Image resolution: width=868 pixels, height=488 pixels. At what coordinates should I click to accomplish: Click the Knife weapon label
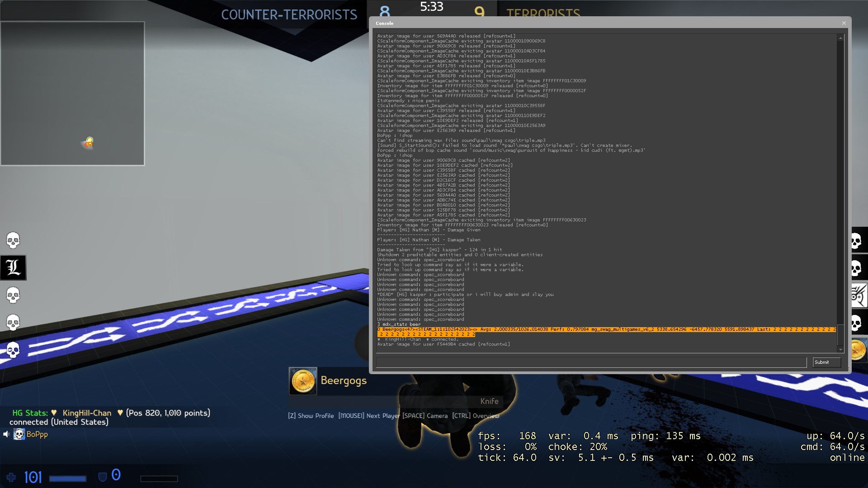[x=489, y=401]
